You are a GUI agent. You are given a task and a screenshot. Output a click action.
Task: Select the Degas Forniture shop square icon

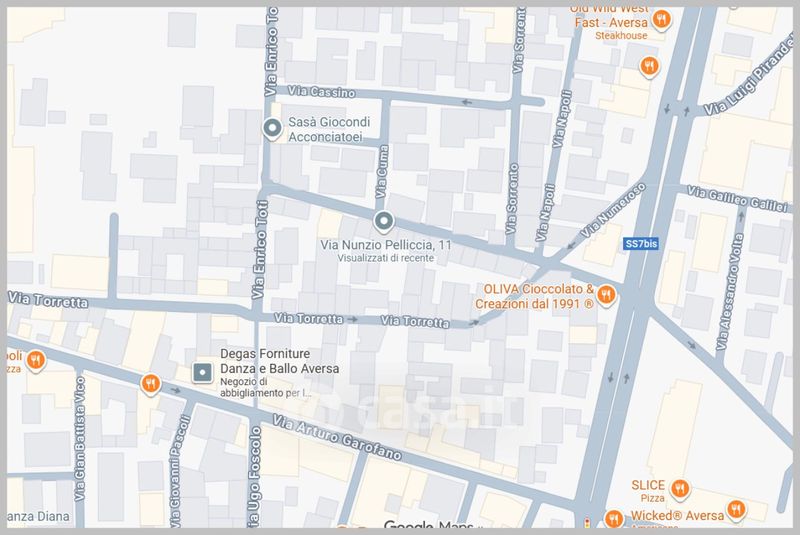[x=203, y=372]
